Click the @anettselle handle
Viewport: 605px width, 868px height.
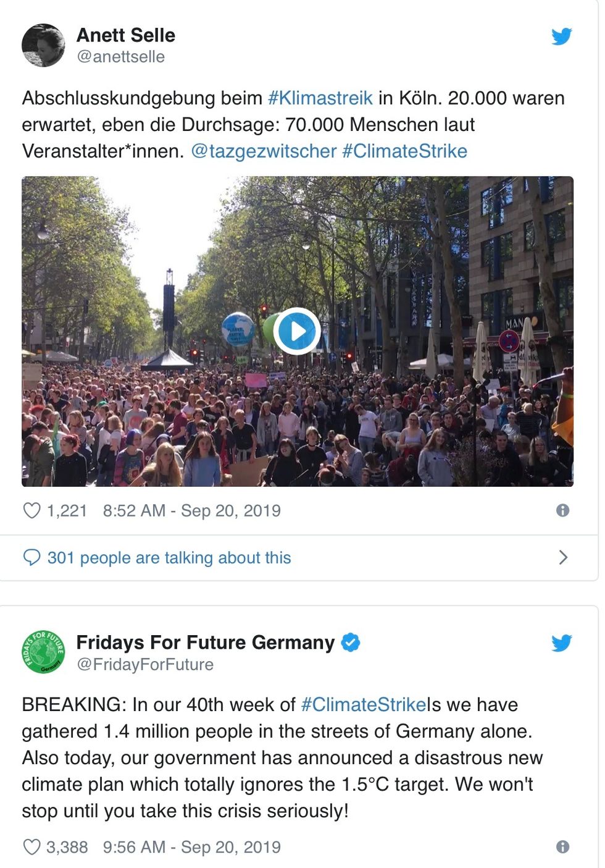(x=120, y=57)
